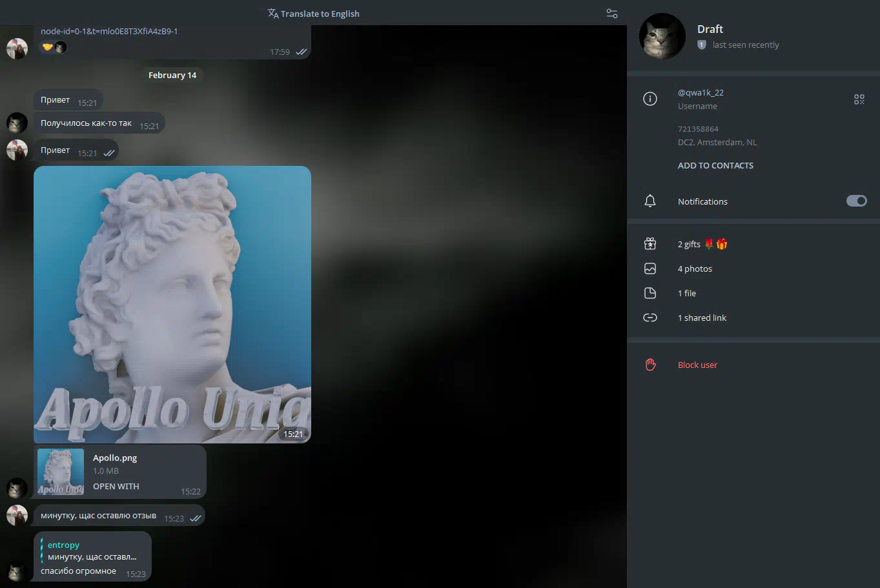Click the quoted entropy reply preview

click(92, 551)
